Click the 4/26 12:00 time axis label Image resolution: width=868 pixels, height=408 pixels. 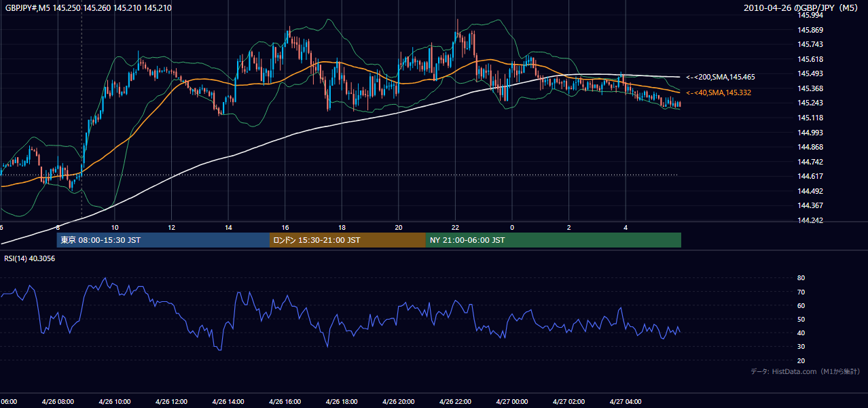coord(171,402)
